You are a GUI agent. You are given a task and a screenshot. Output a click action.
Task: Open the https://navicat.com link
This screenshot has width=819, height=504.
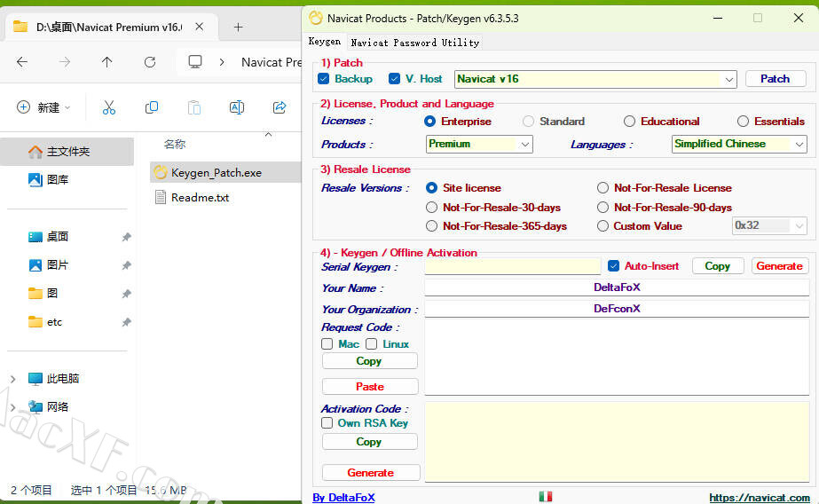click(760, 497)
